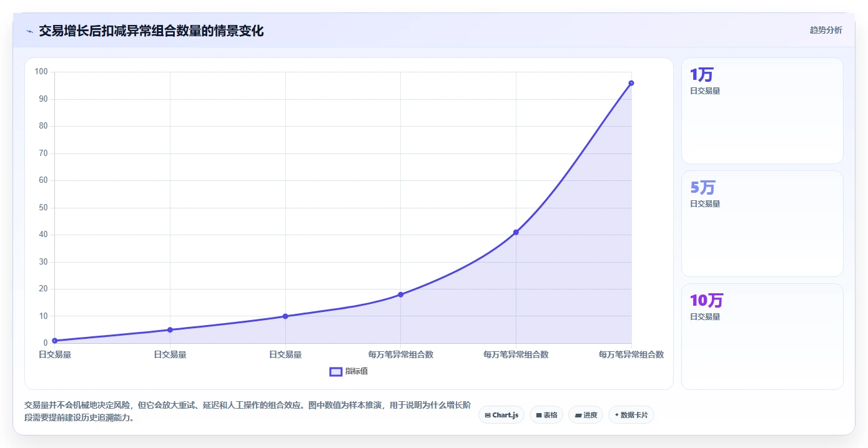The width and height of the screenshot is (868, 448).
Task: Click the chart data point at value 41
Action: 516,232
